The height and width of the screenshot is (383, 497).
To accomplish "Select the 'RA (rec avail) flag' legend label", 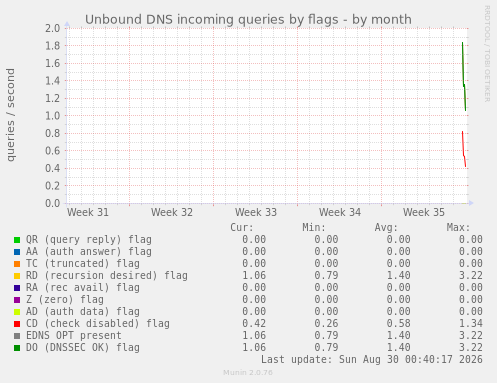I will (83, 288).
